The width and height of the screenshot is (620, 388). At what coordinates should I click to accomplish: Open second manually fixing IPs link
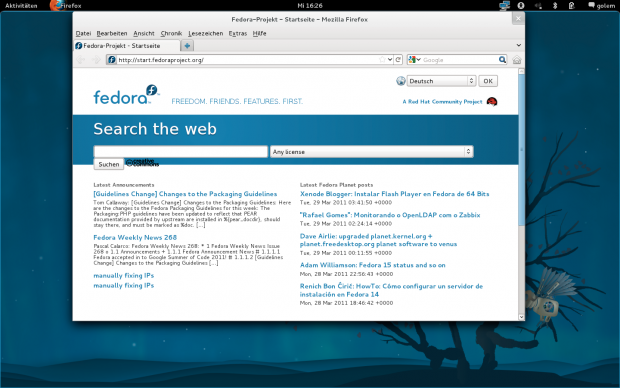click(x=123, y=285)
